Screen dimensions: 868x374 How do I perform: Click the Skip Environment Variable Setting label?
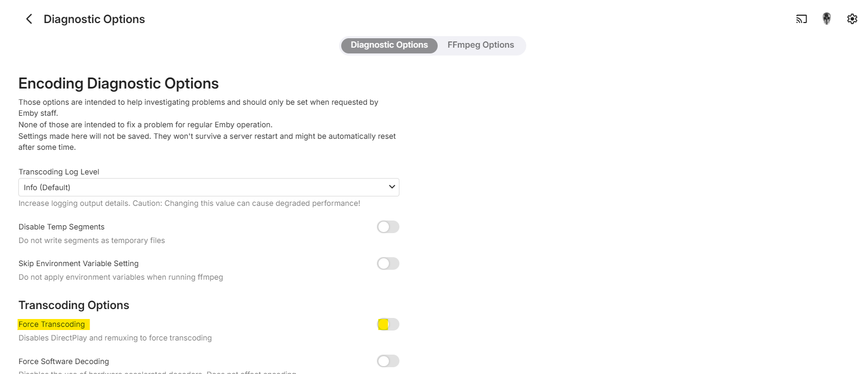[x=79, y=263]
